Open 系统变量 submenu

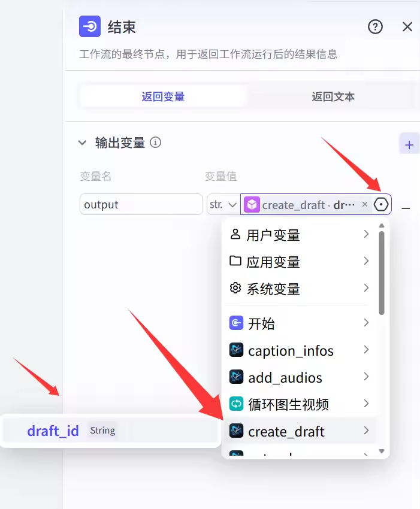(365, 289)
